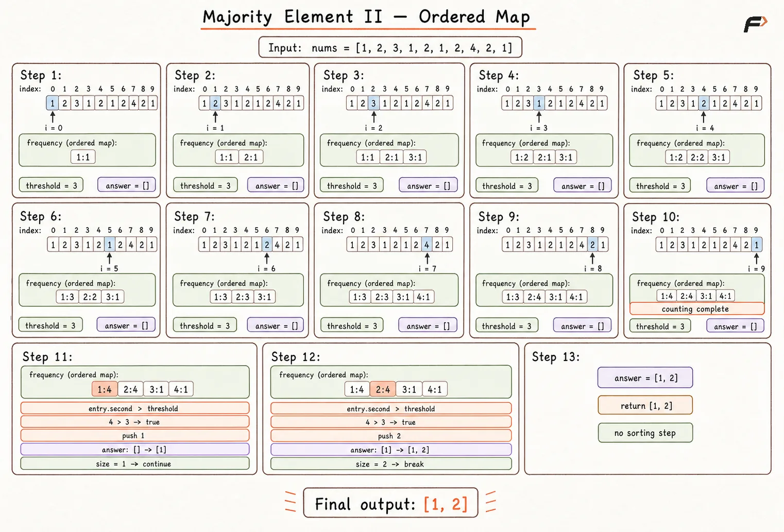Select the '2:2' frequency cell in Step 5
This screenshot has height=532, width=784.
[x=697, y=157]
